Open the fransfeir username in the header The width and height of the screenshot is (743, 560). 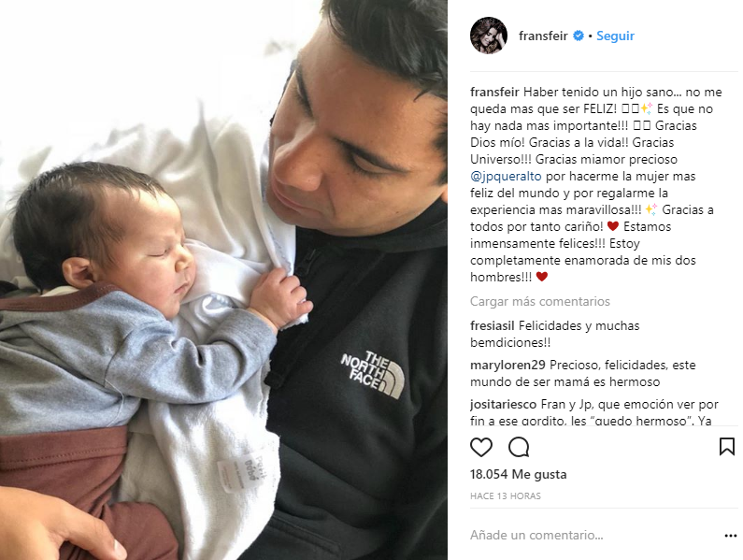[x=543, y=36]
